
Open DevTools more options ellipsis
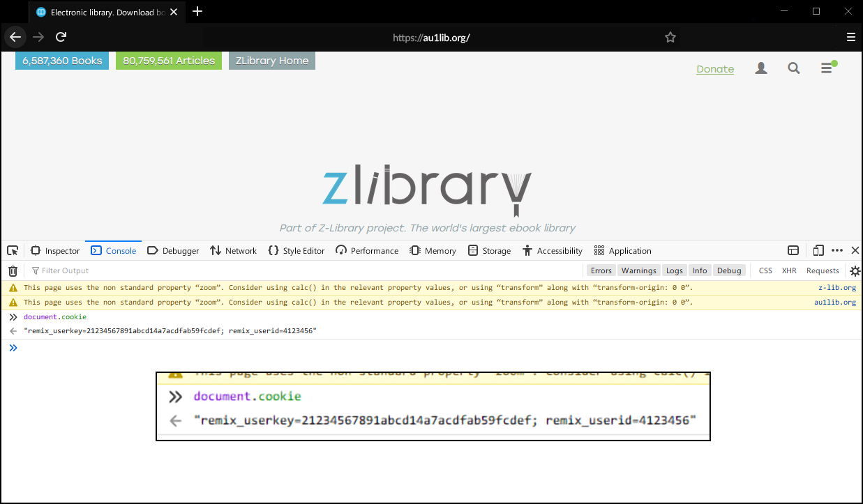click(x=837, y=250)
